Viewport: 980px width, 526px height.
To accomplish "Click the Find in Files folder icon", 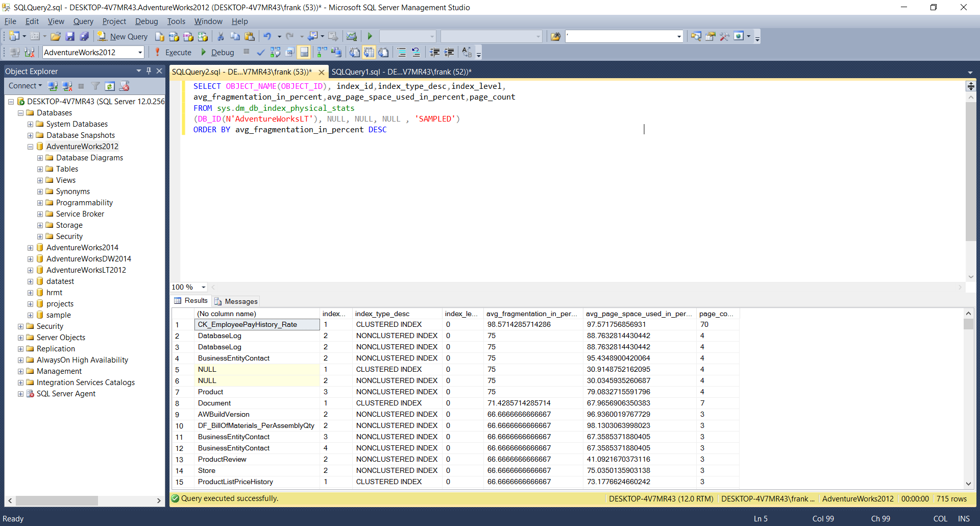I will (x=555, y=36).
